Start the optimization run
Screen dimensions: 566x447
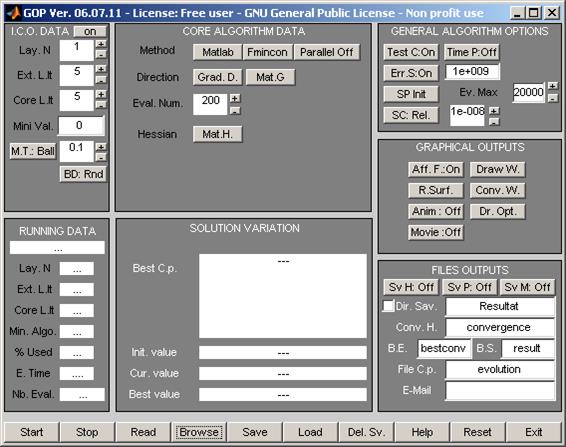[x=32, y=432]
